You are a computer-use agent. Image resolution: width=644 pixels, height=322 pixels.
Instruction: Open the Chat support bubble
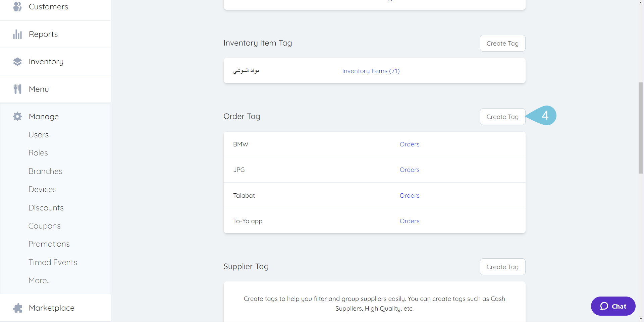[613, 306]
